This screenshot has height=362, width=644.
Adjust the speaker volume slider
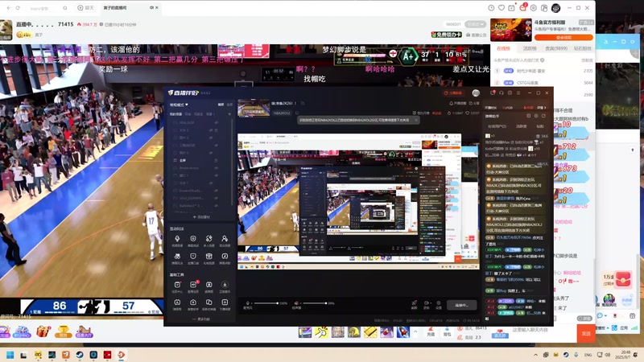click(x=315, y=303)
